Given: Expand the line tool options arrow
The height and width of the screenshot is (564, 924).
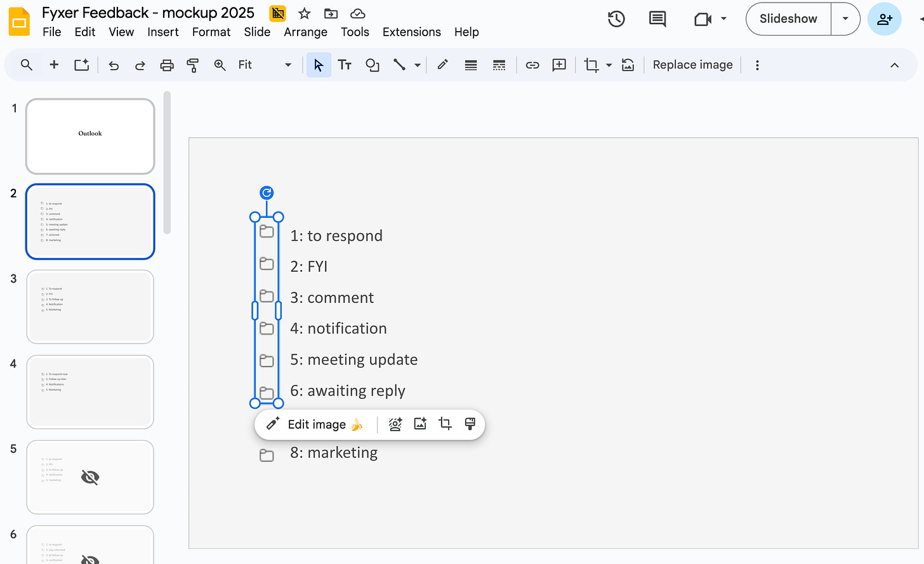Looking at the screenshot, I should [x=418, y=65].
